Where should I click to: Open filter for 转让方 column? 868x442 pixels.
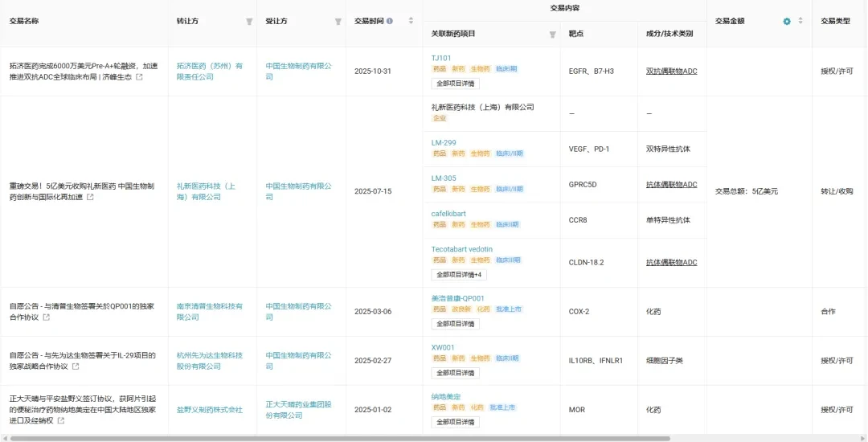249,22
